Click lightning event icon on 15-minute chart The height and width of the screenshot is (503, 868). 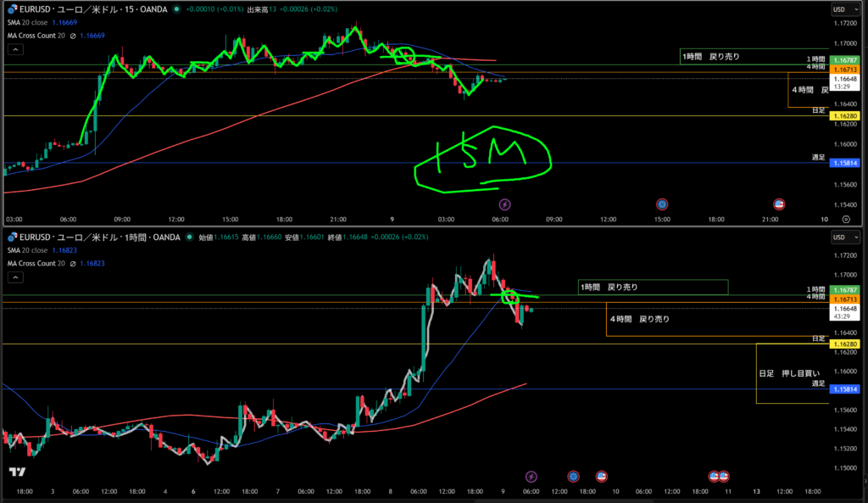click(x=505, y=204)
